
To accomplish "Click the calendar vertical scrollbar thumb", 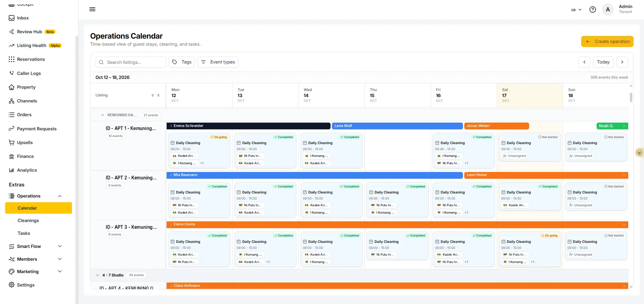I will 631,97.
